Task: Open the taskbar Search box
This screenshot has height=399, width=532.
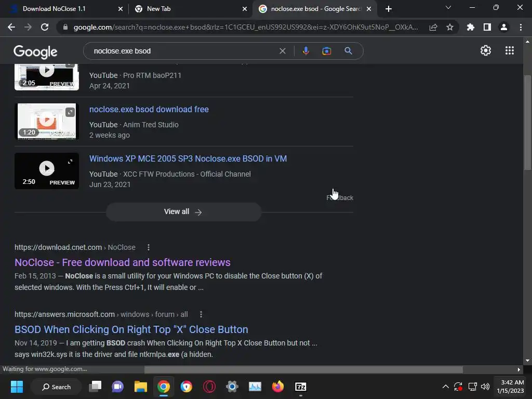Action: (x=56, y=387)
